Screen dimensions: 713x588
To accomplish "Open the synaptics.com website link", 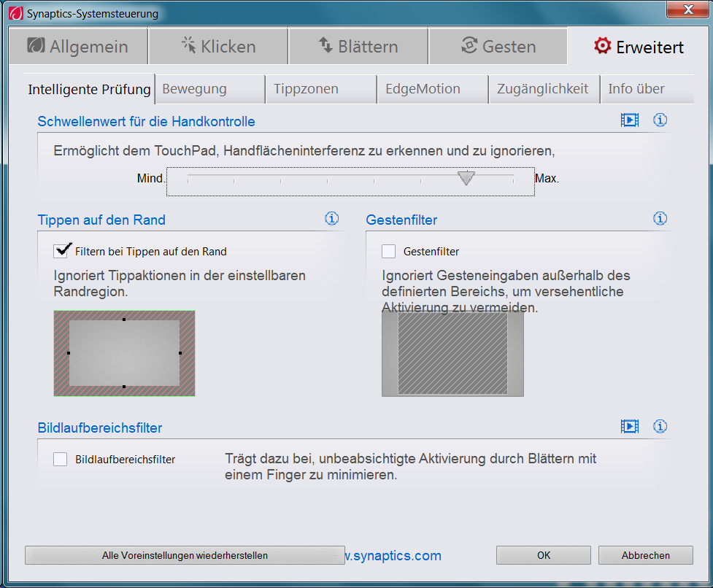I will 394,555.
